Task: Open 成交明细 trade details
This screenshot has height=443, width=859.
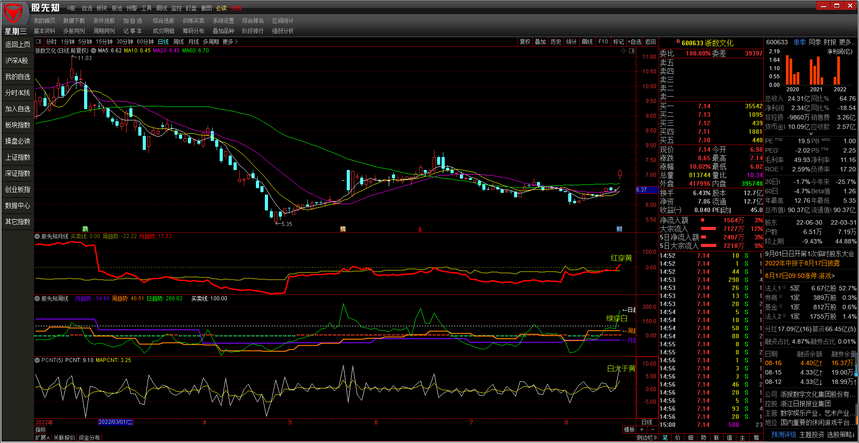Action: (164, 31)
